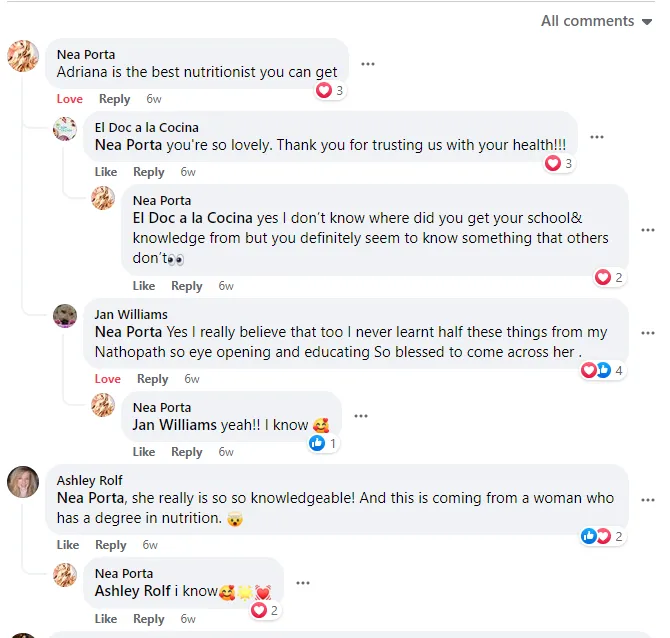Like Ashley Rolf's comment
The image size is (670, 638).
[68, 545]
